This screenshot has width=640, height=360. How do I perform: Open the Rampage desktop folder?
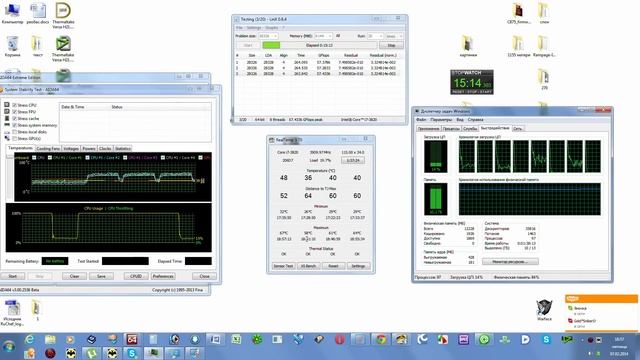[544, 46]
